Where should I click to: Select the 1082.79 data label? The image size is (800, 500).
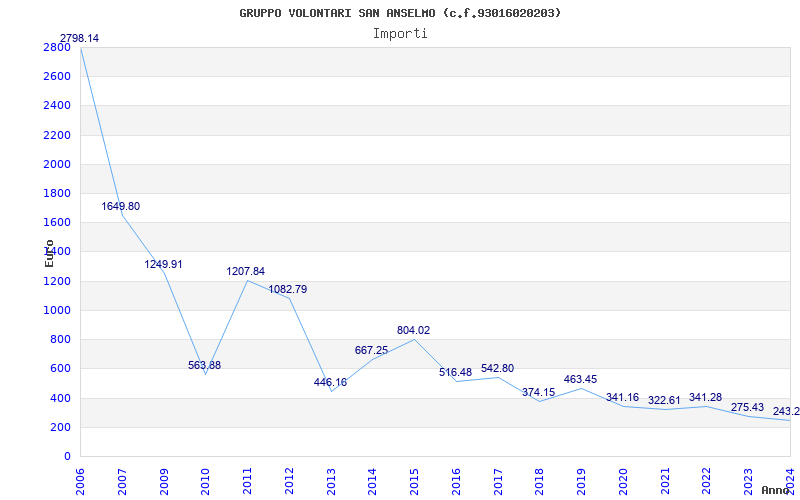288,289
